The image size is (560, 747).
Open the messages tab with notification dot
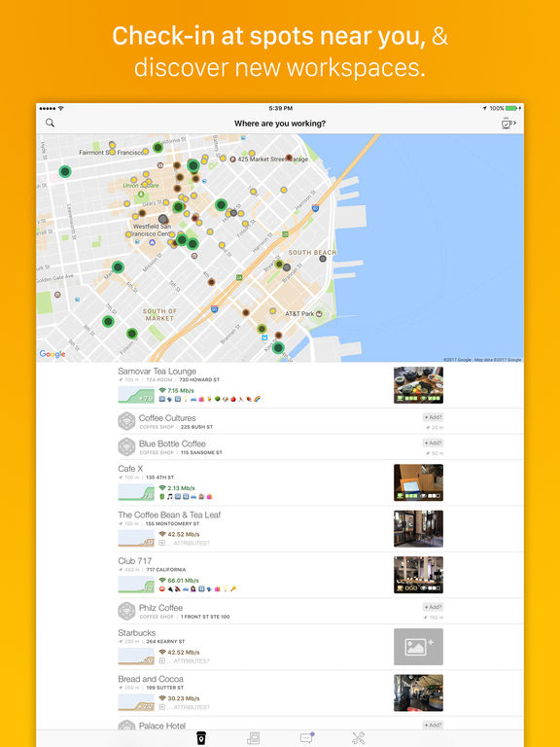click(306, 738)
